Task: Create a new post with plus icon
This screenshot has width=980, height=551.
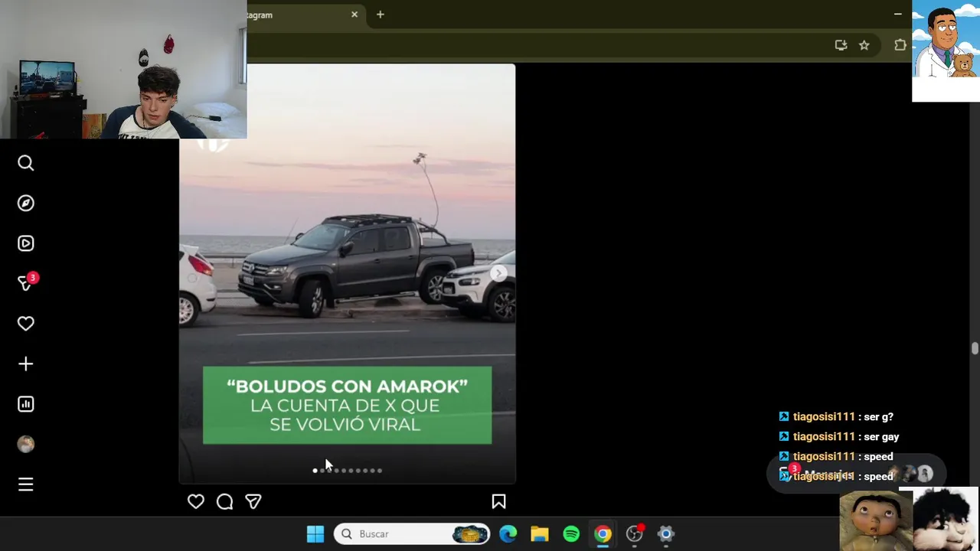Action: click(26, 364)
